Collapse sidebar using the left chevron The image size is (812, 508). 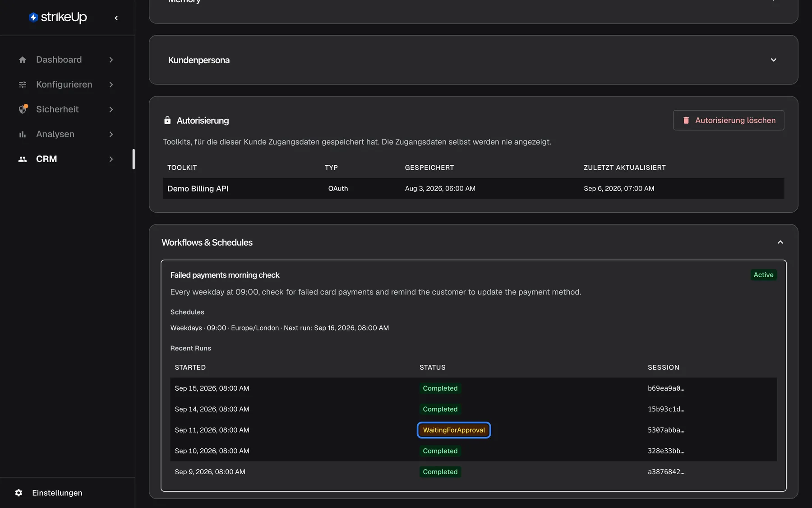pos(116,18)
